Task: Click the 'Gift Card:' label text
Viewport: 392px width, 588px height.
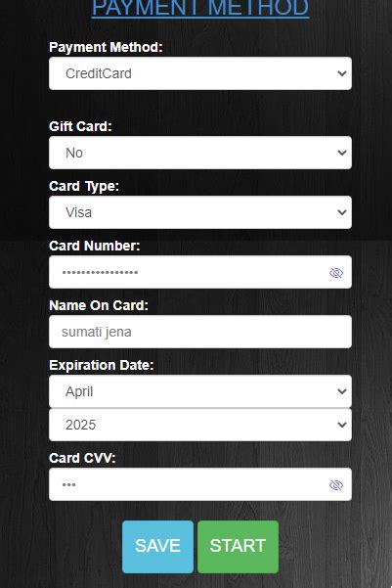Action: (80, 126)
